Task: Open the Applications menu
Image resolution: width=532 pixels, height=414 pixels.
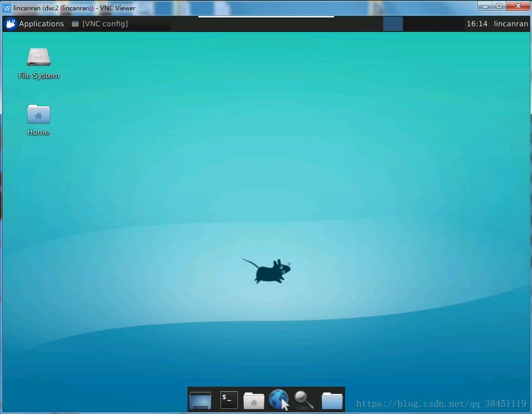Action: tap(35, 24)
